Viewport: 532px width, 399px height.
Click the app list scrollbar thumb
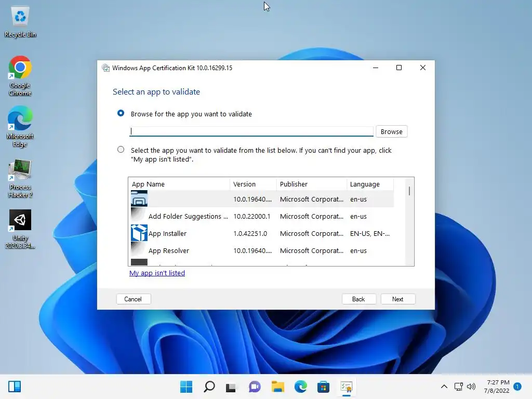pos(409,191)
